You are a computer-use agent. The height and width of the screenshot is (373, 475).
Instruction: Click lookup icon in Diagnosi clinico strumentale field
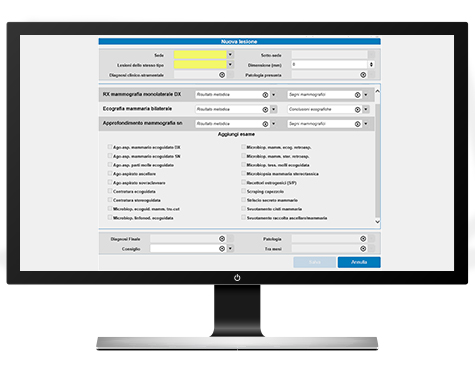pyautogui.click(x=222, y=75)
